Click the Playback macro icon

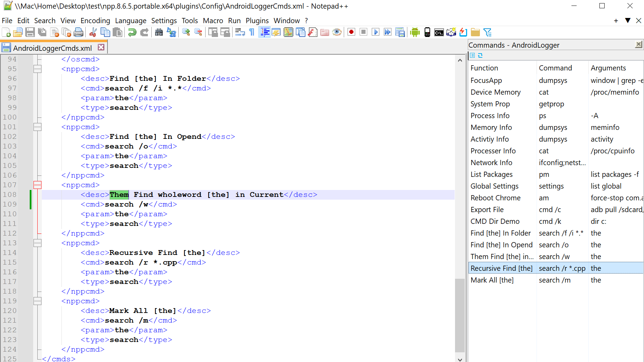(376, 32)
